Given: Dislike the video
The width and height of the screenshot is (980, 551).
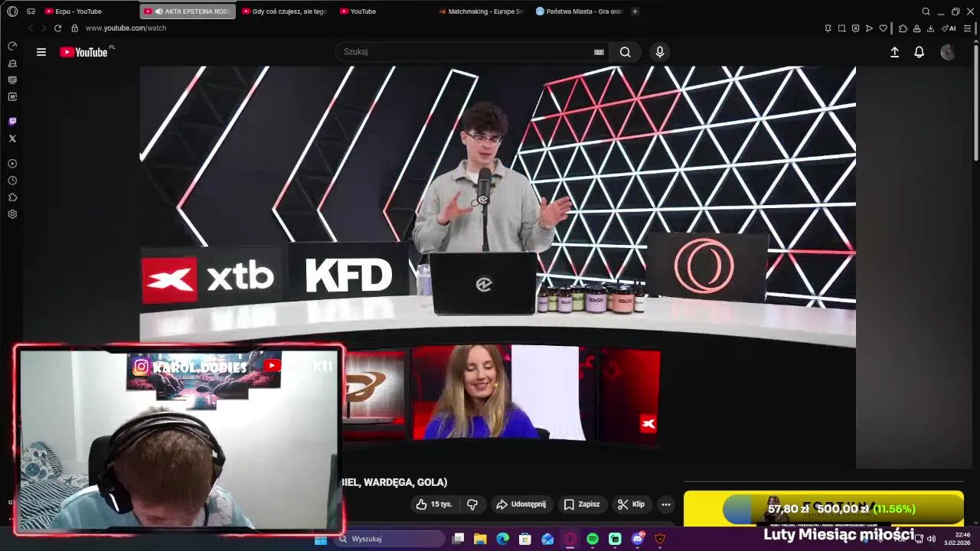Looking at the screenshot, I should pos(472,504).
